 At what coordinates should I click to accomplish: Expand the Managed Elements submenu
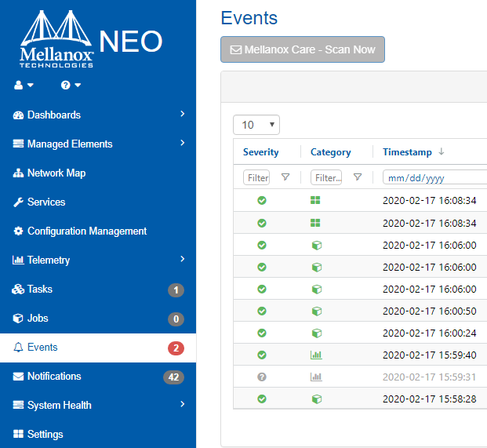click(x=182, y=144)
